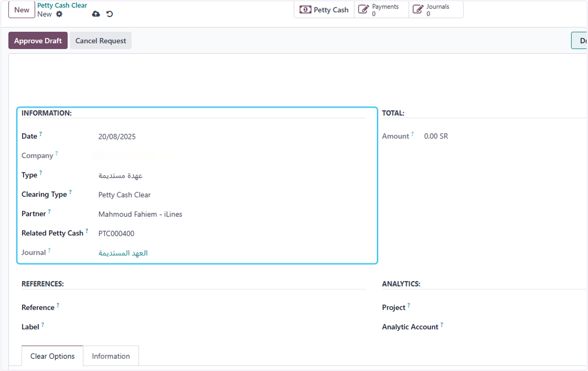This screenshot has width=588, height=371.
Task: Click the partially visible draft status button
Action: pyautogui.click(x=580, y=41)
